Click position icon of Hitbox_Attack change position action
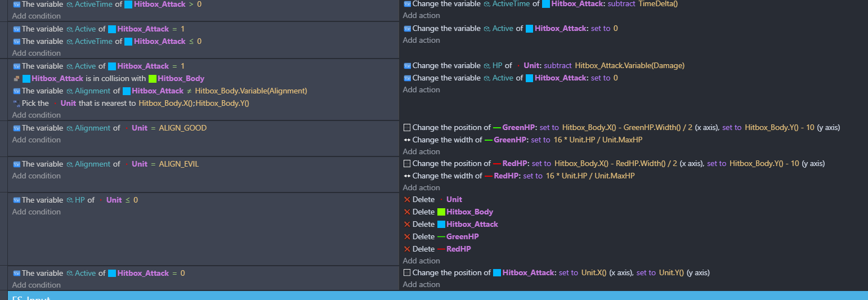Screen dimensions: 868x300 click(x=408, y=272)
